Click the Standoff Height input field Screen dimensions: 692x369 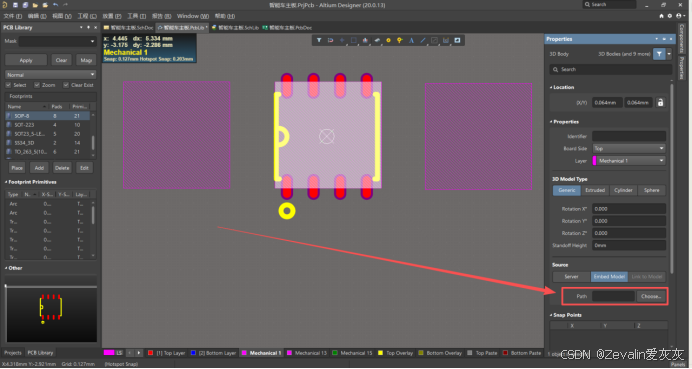point(629,245)
